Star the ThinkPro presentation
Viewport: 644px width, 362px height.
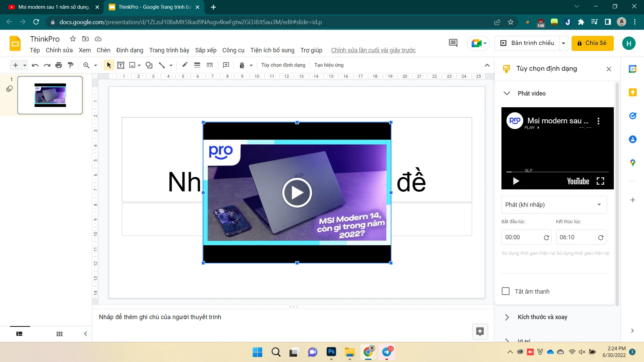coord(73,39)
